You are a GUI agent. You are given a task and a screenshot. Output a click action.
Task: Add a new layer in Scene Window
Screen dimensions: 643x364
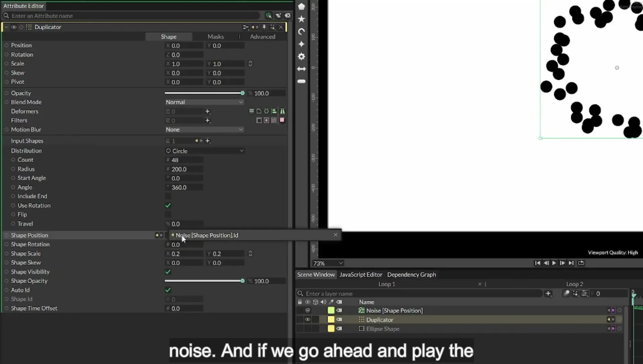(548, 293)
